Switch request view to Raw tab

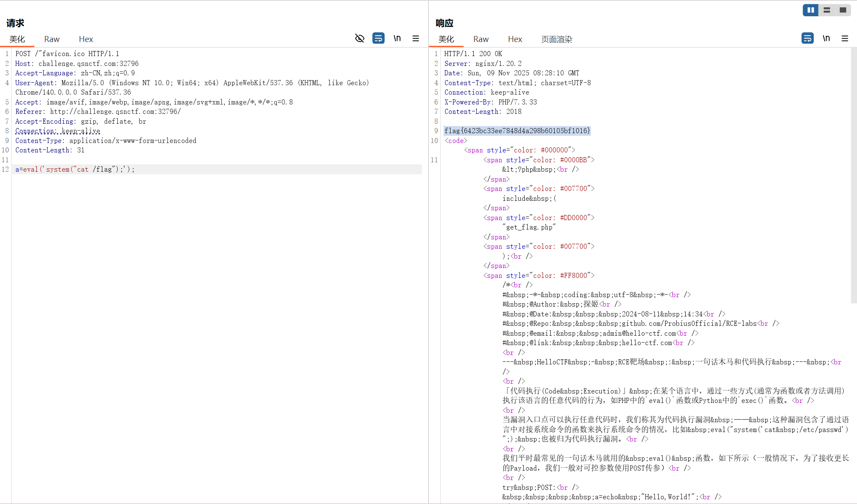[x=51, y=39]
